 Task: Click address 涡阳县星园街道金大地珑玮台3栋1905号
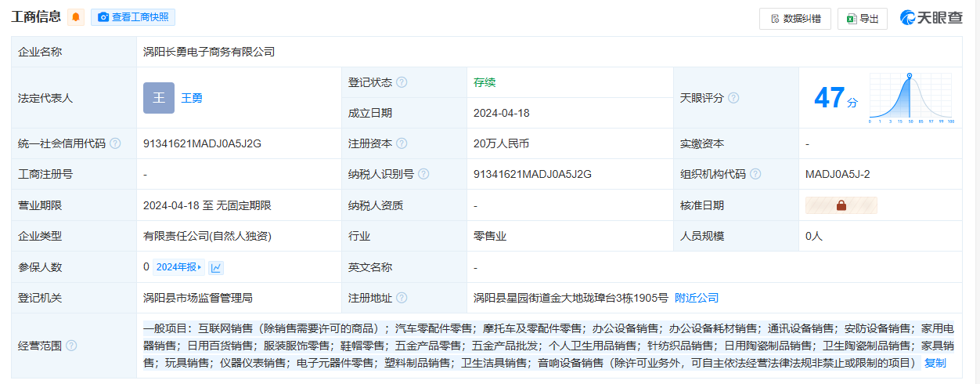(x=571, y=298)
